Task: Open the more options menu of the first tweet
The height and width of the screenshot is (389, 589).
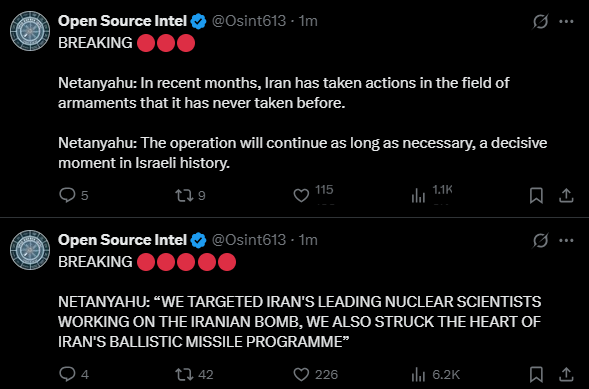Action: 566,21
